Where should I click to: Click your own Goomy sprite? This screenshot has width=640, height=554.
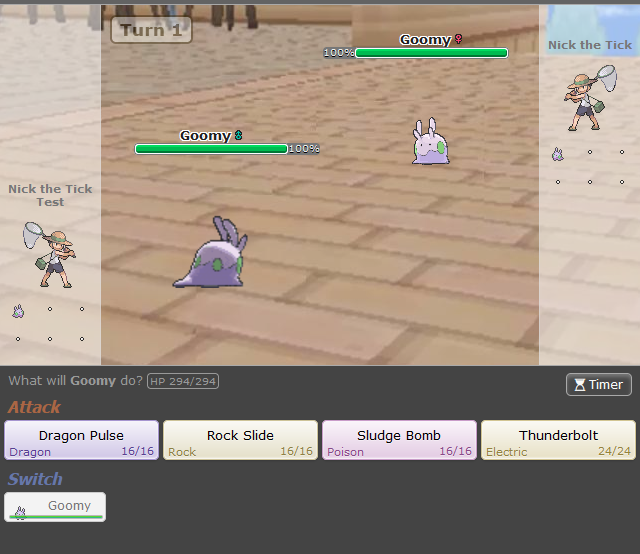211,253
